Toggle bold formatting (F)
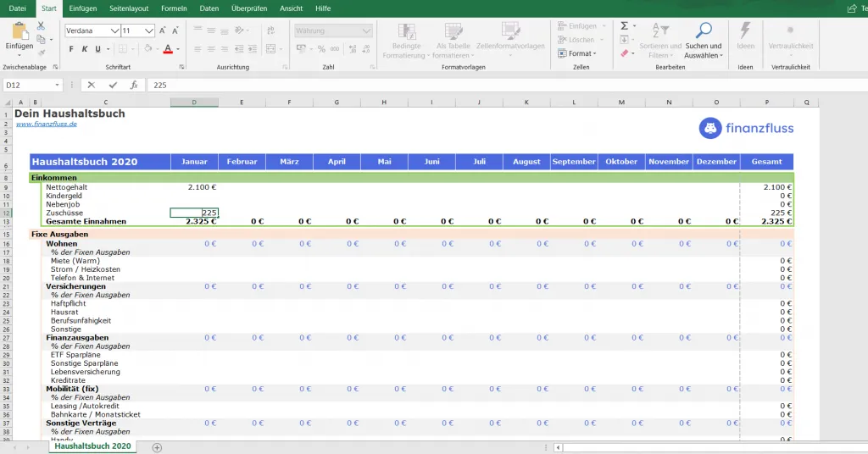868x454 pixels. (x=71, y=49)
